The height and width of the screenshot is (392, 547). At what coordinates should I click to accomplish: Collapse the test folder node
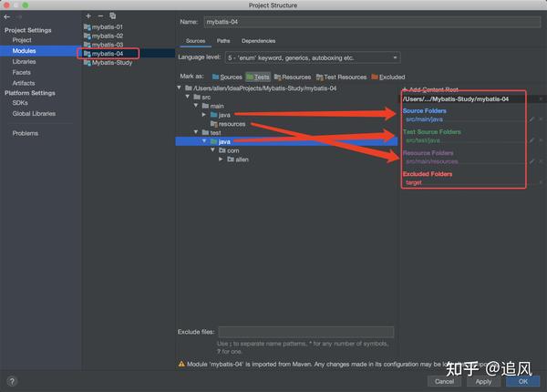[x=196, y=132]
